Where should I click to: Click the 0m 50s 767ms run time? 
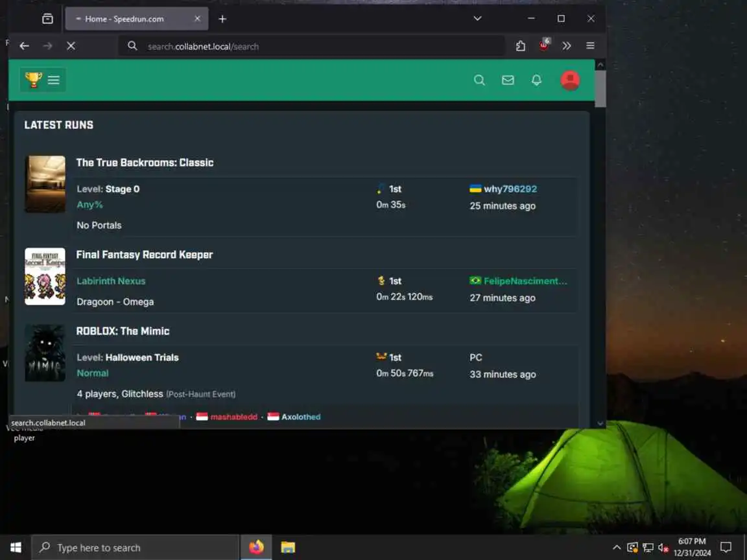tap(405, 373)
